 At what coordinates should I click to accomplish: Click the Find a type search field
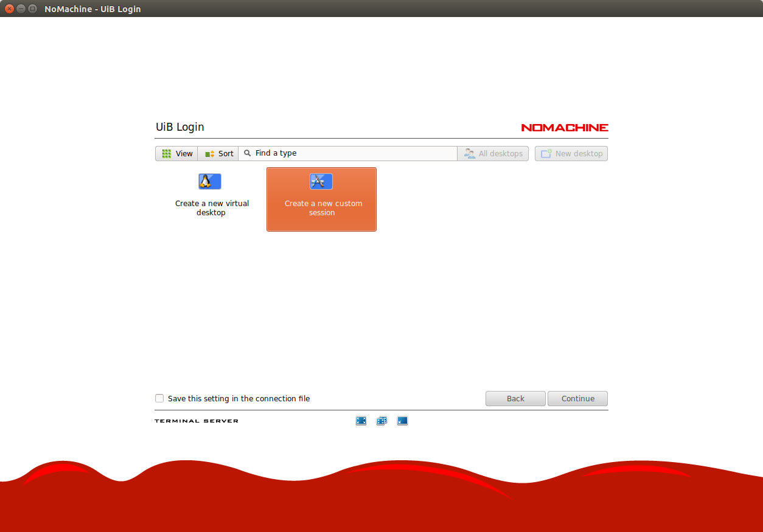pyautogui.click(x=353, y=153)
